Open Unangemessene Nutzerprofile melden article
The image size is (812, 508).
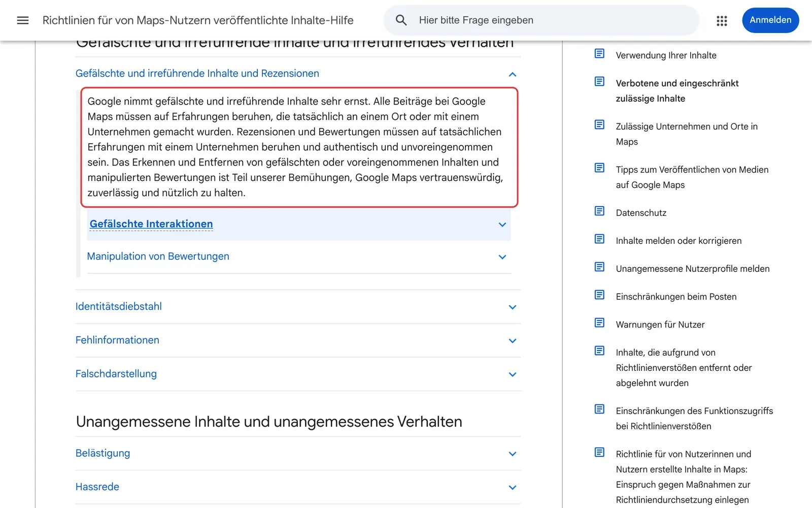[x=693, y=269]
